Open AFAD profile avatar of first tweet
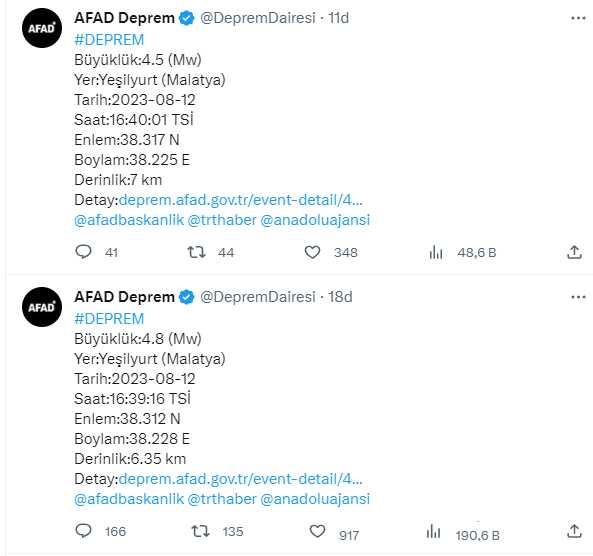Screen dimensions: 593x556 pyautogui.click(x=42, y=28)
